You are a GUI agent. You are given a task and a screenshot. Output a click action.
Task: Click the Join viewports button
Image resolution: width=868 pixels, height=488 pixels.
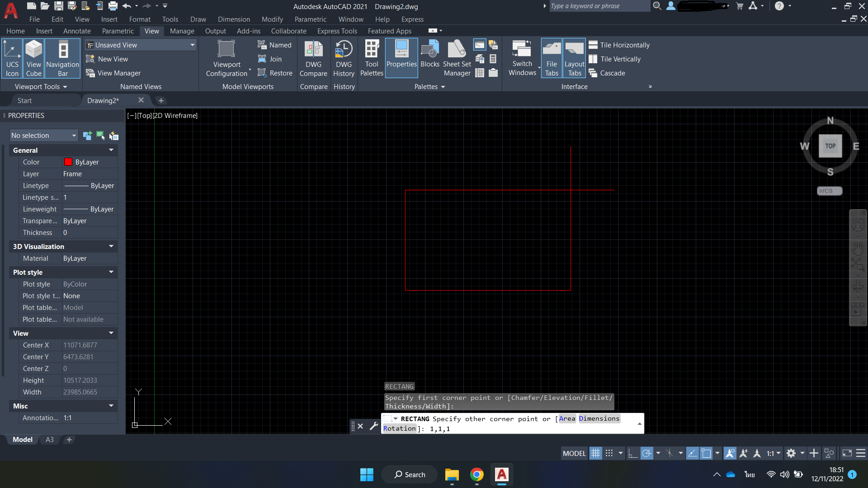(x=269, y=59)
